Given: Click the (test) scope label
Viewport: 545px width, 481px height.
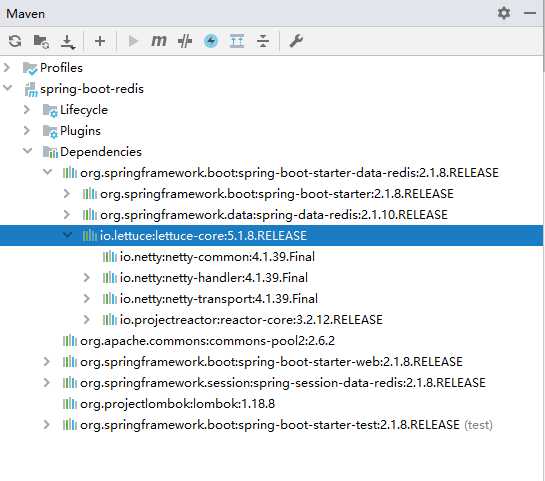Looking at the screenshot, I should pos(479,425).
